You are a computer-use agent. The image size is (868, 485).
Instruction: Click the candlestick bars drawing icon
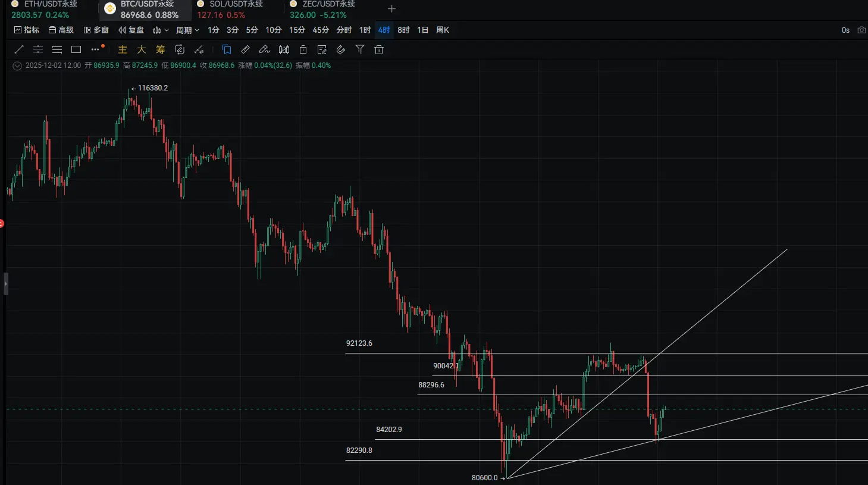tap(284, 49)
